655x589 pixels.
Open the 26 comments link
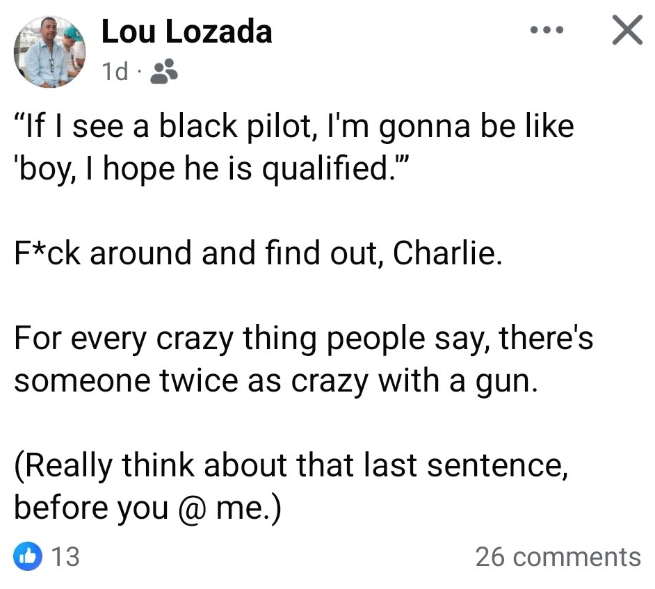pyautogui.click(x=557, y=556)
